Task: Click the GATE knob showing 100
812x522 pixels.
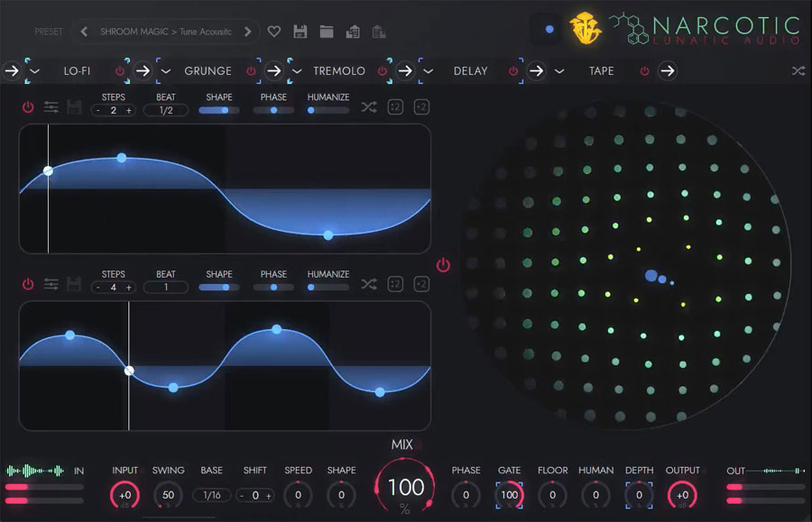Action: (510, 495)
